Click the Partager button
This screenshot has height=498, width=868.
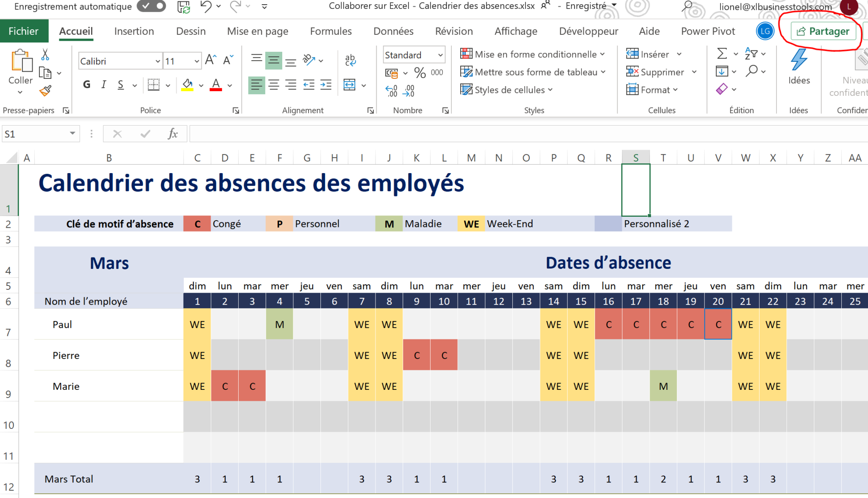tap(823, 31)
